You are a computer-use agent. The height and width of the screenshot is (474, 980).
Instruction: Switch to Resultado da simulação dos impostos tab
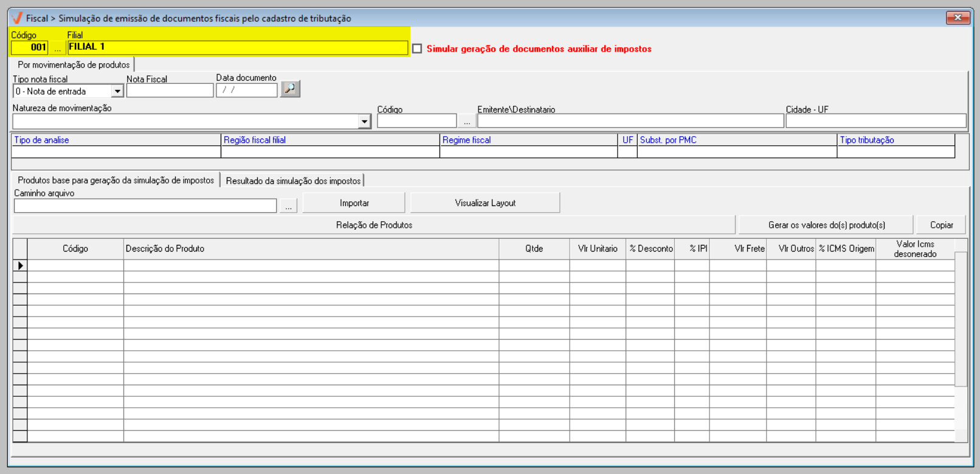[x=293, y=180]
